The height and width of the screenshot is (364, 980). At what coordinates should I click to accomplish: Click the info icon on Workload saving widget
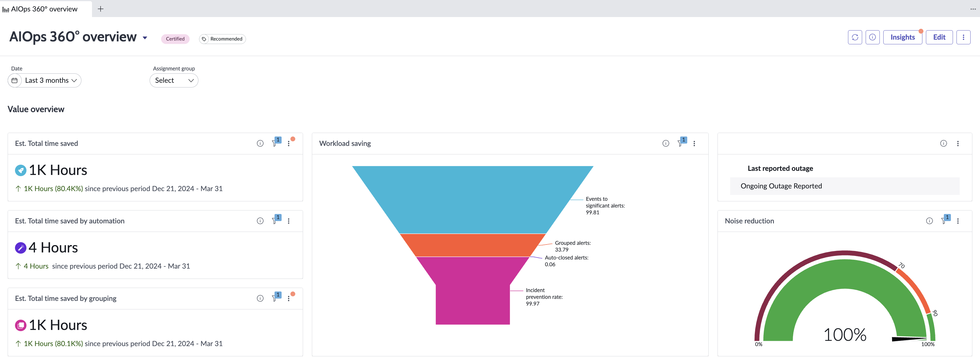click(665, 143)
